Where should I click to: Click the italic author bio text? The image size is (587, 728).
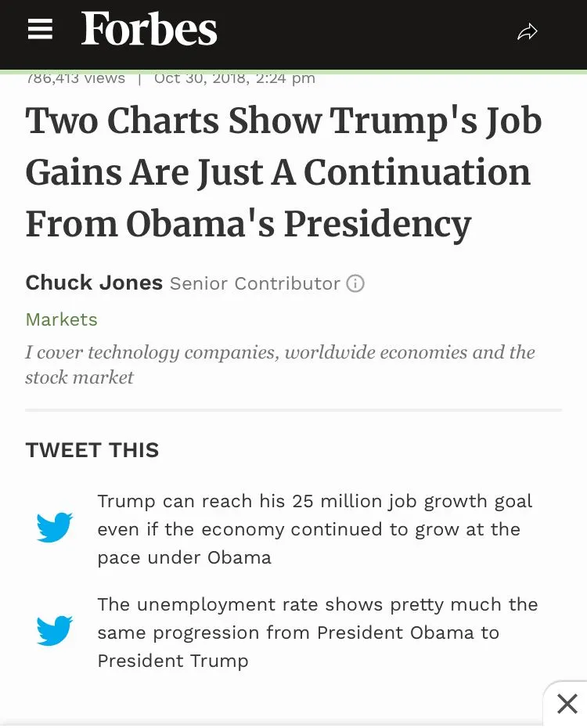[279, 364]
